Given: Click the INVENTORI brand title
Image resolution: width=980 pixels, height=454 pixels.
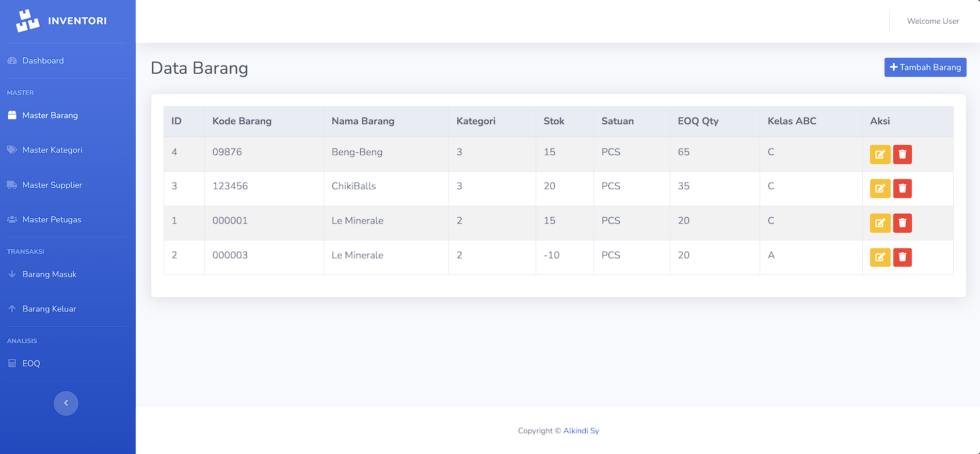Looking at the screenshot, I should (x=77, y=21).
